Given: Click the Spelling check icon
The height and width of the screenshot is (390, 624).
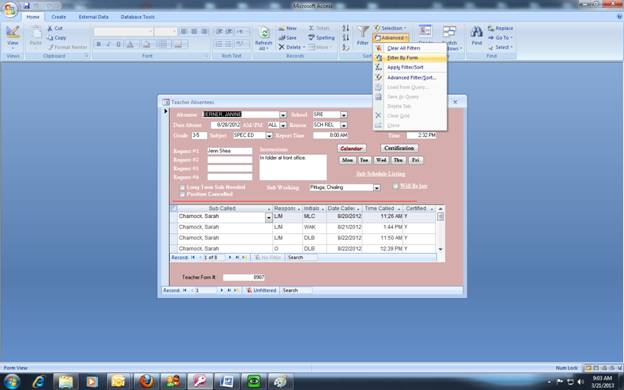Looking at the screenshot, I should point(312,37).
